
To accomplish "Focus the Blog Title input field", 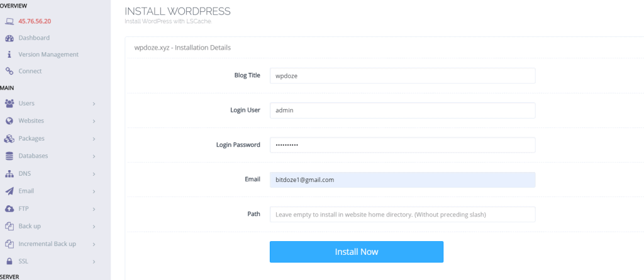I will tap(402, 76).
